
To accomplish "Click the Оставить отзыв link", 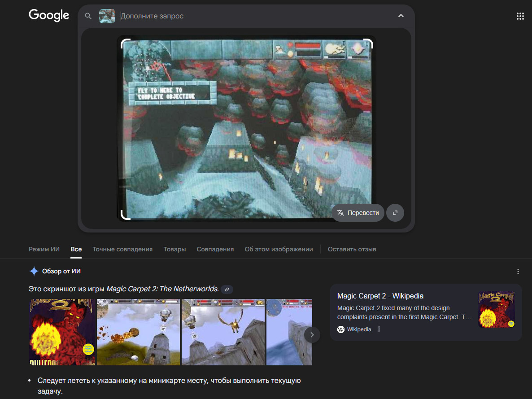I will pos(352,249).
